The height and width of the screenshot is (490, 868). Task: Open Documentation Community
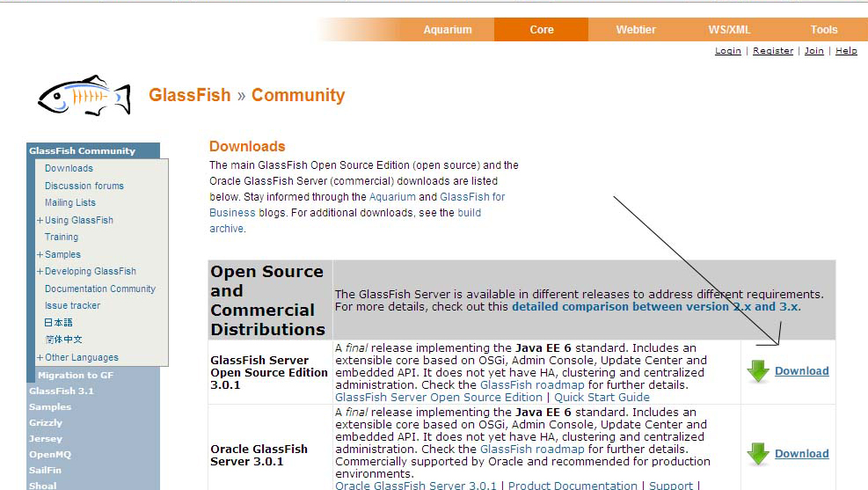pyautogui.click(x=100, y=289)
